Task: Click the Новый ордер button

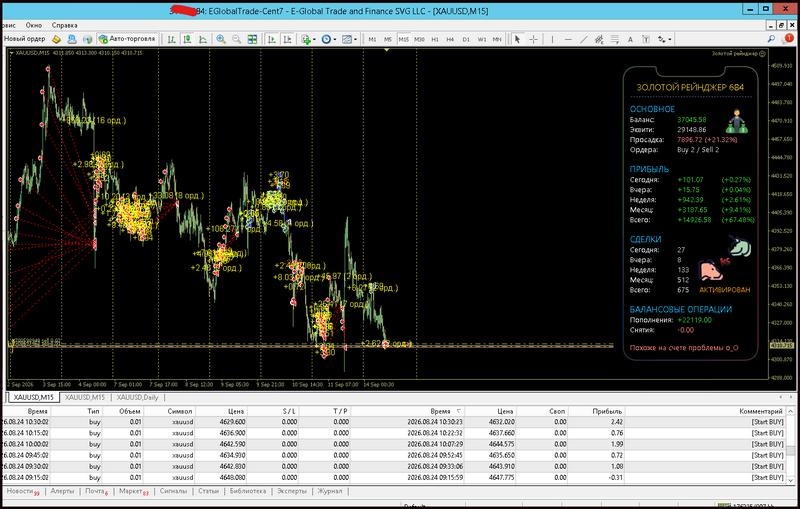Action: 24,39
